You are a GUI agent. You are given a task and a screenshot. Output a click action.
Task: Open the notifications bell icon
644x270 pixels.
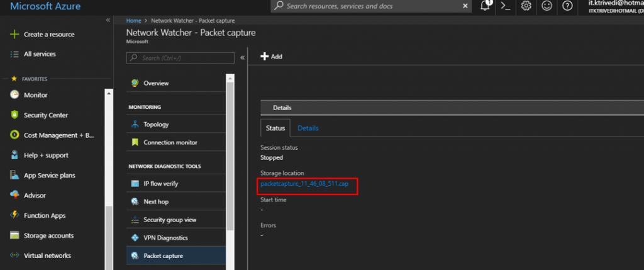pyautogui.click(x=486, y=6)
